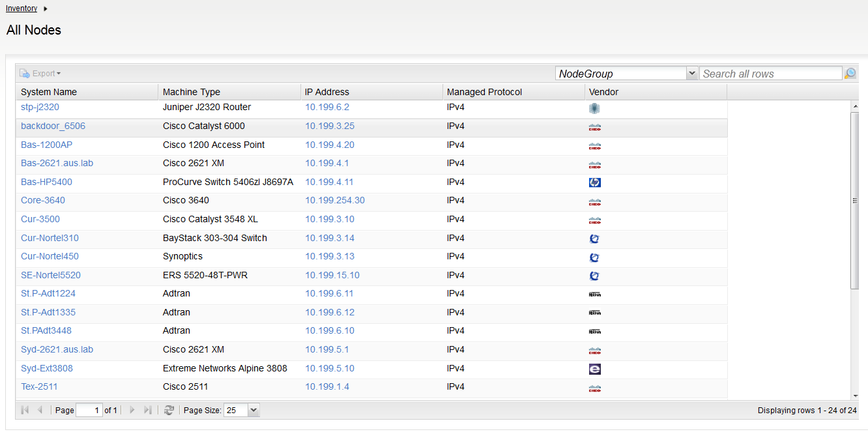Sort by Machine Type column header
This screenshot has height=434, width=868.
click(229, 92)
